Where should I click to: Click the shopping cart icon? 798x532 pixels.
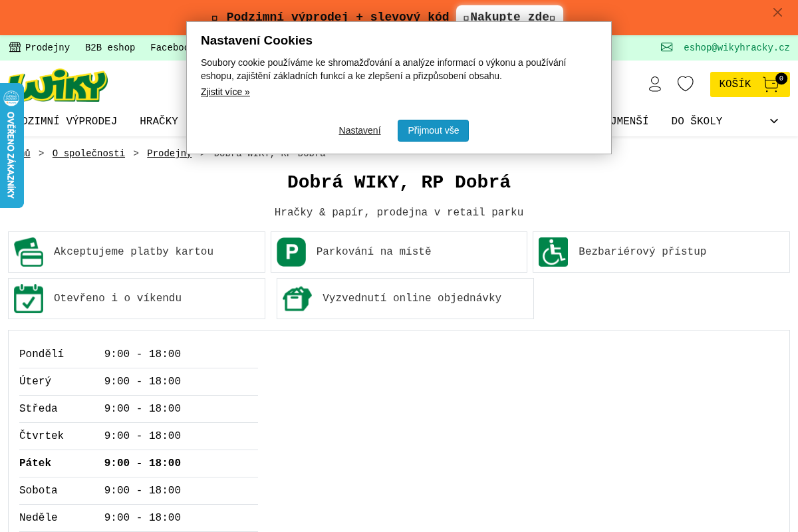[771, 84]
